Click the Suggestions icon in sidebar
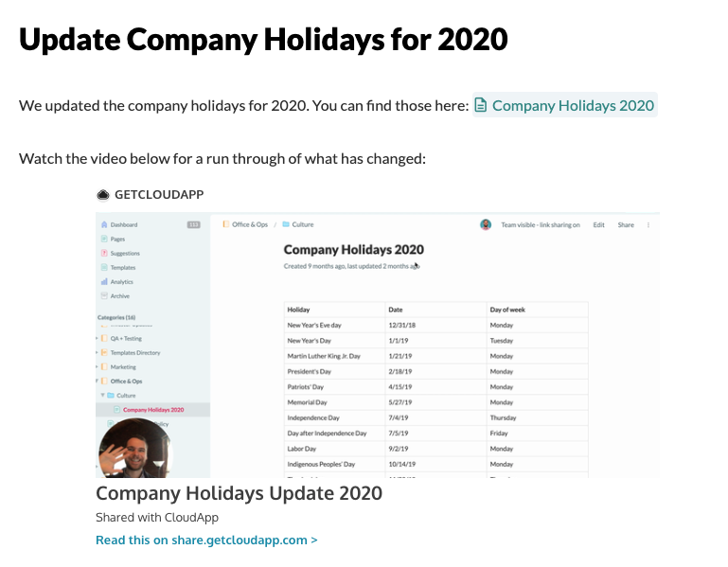The width and height of the screenshot is (728, 567). 104,253
